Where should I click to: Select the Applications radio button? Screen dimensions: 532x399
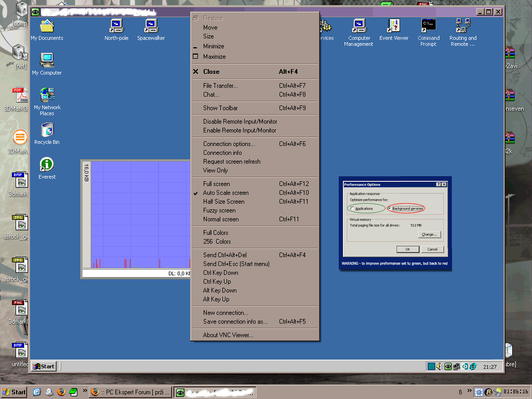(x=353, y=209)
